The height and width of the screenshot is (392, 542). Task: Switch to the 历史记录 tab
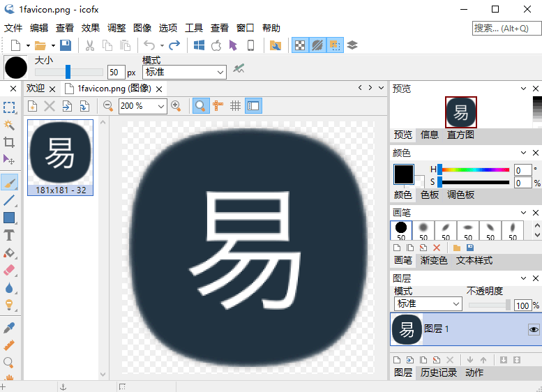tap(438, 372)
